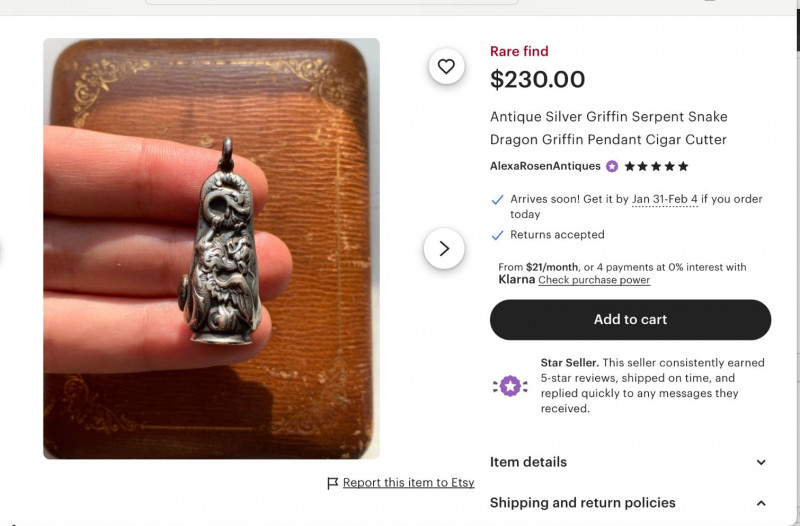The width and height of the screenshot is (800, 526).
Task: Click the large purple Star Seller badge
Action: click(510, 385)
